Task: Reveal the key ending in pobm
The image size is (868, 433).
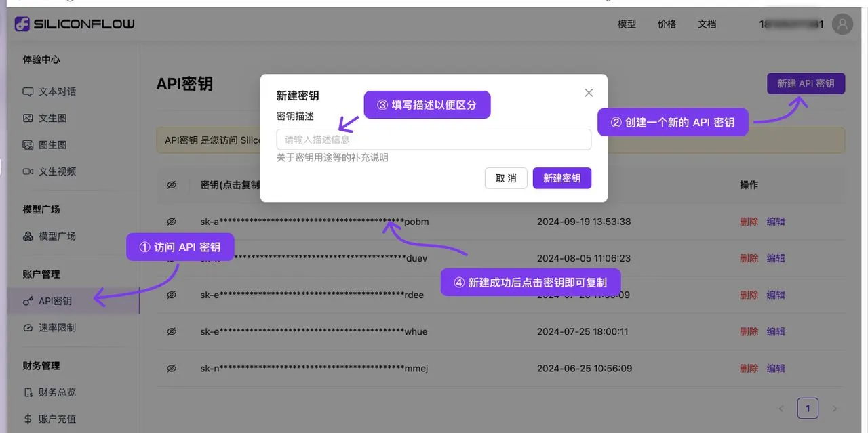Action: coord(171,221)
